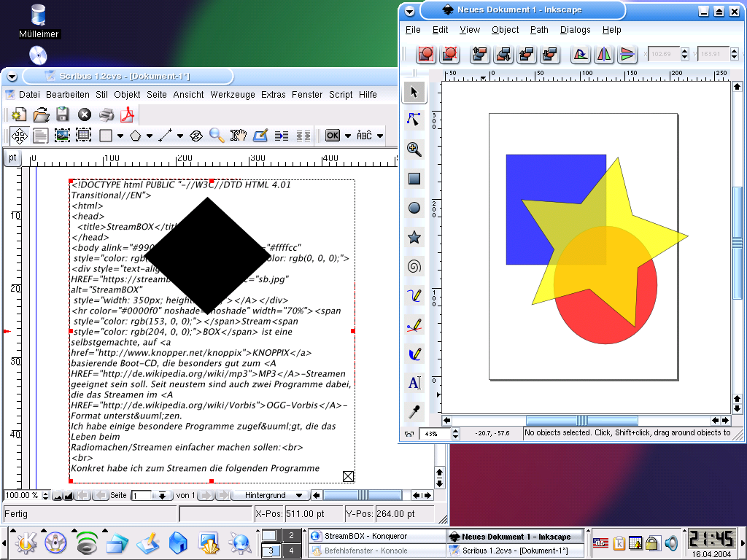
Task: Click the Scribus magnifier zoom tool
Action: (x=217, y=135)
